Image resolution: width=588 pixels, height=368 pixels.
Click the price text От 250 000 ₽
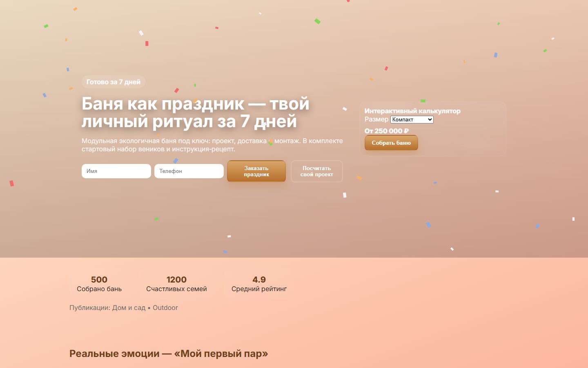pyautogui.click(x=387, y=131)
